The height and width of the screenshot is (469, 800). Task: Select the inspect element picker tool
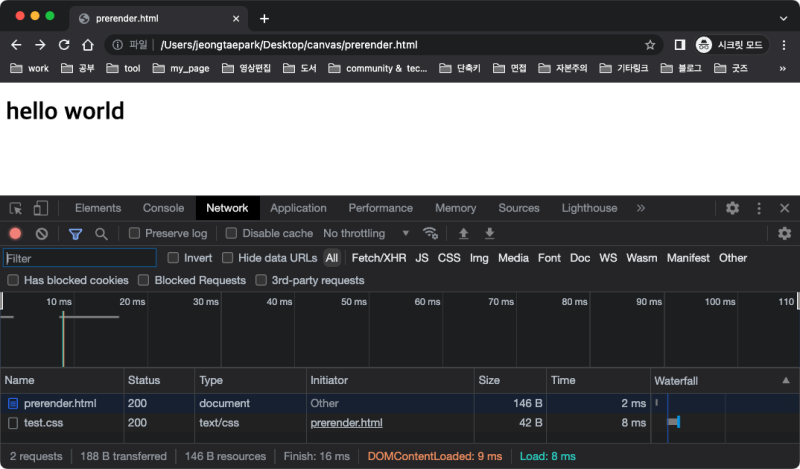16,208
